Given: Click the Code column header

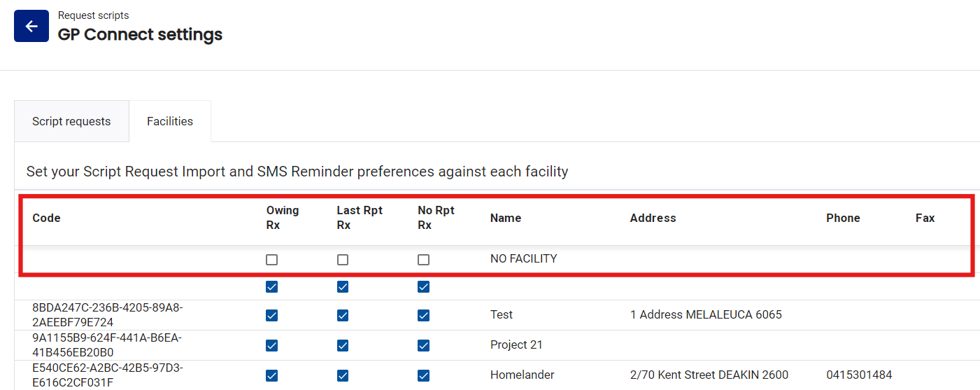Looking at the screenshot, I should tap(47, 218).
